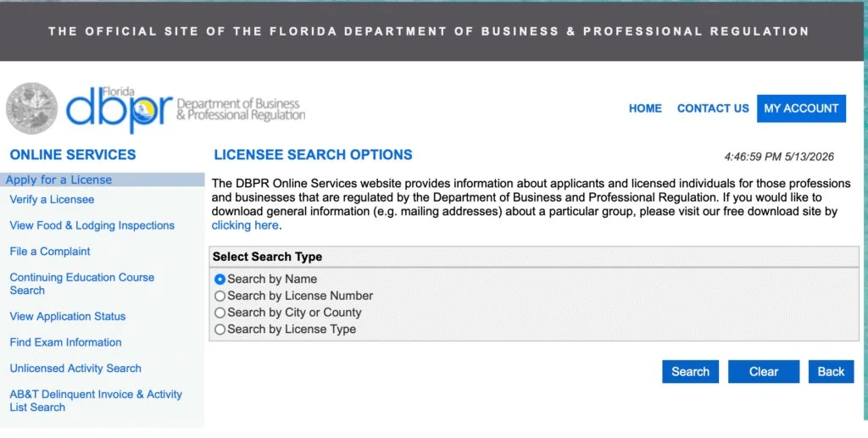Click the MY ACCOUNT button
The image size is (868, 438).
(801, 108)
